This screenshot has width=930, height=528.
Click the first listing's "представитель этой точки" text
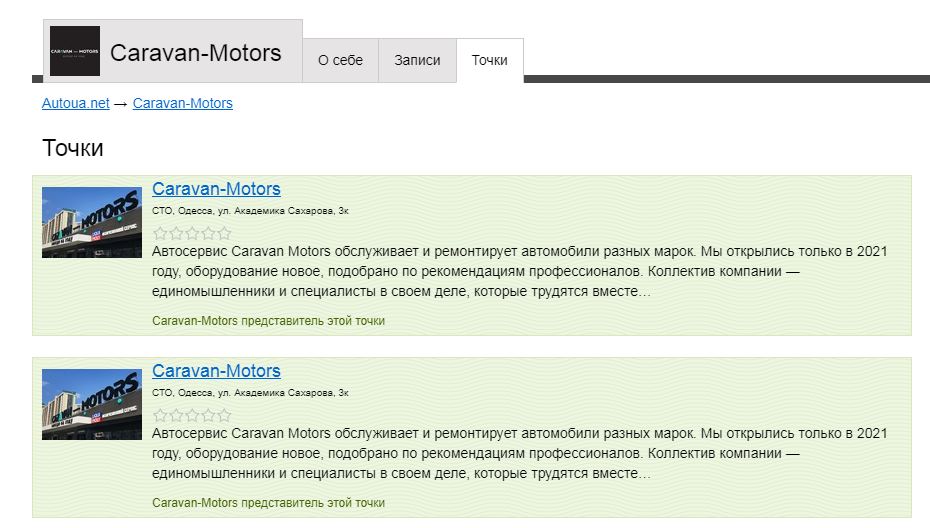click(313, 321)
